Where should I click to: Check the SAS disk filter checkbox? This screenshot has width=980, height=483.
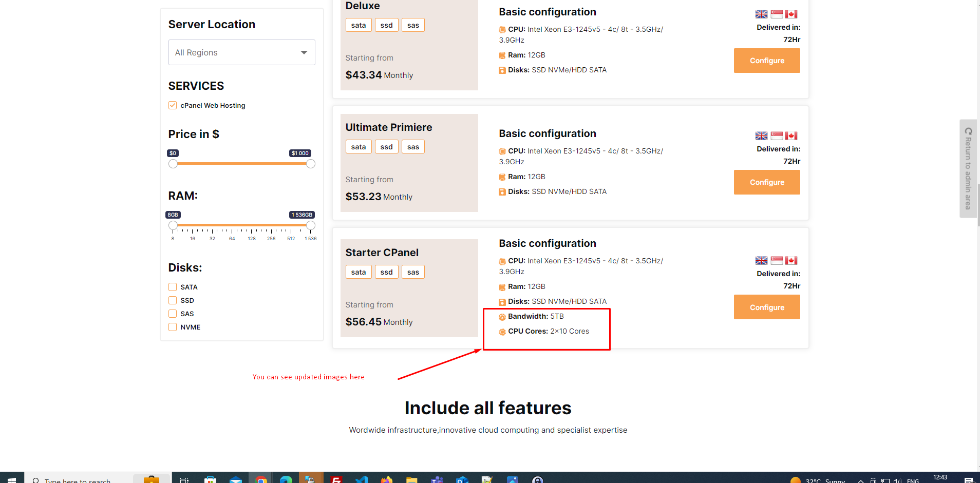click(173, 314)
